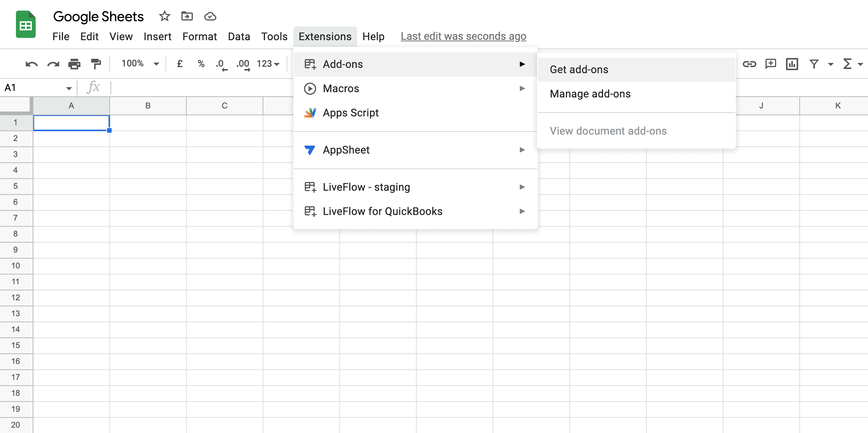Click the Google Sheets home logo
868x433 pixels.
click(25, 25)
